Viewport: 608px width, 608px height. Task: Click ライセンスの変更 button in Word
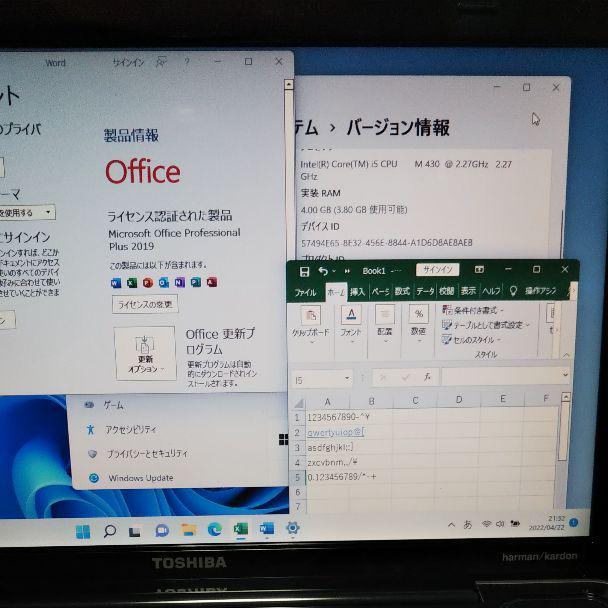(145, 304)
